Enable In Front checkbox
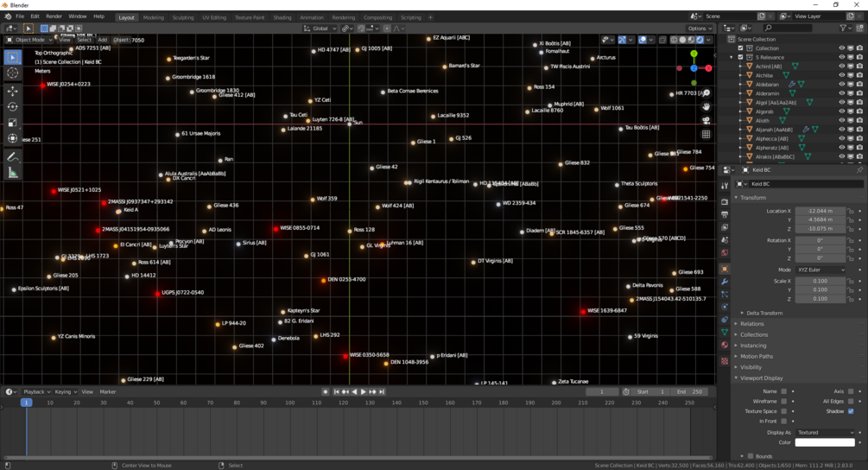Image resolution: width=868 pixels, height=470 pixels. coord(784,422)
